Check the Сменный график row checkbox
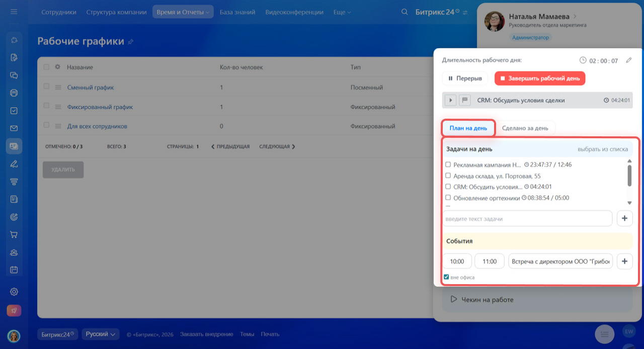644x349 pixels. [x=46, y=86]
